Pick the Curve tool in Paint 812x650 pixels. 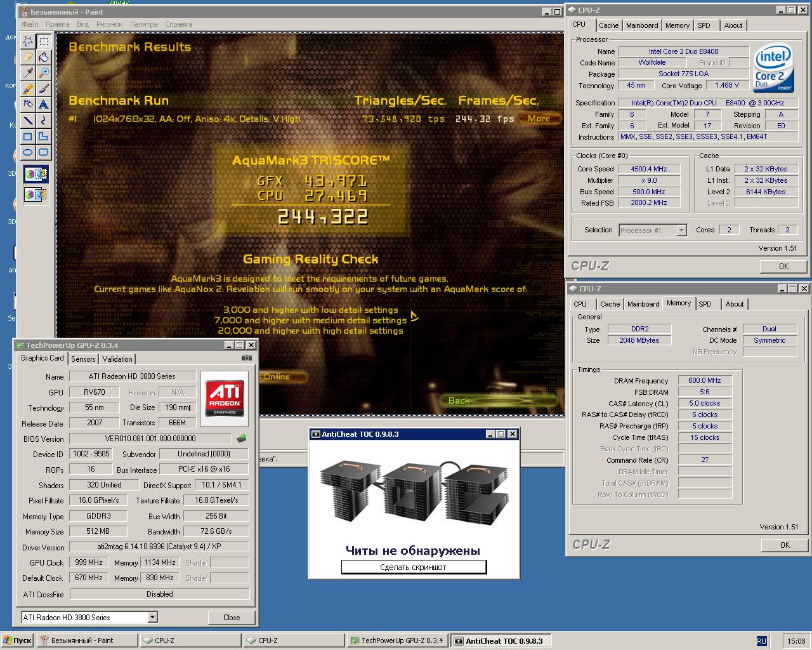point(44,121)
